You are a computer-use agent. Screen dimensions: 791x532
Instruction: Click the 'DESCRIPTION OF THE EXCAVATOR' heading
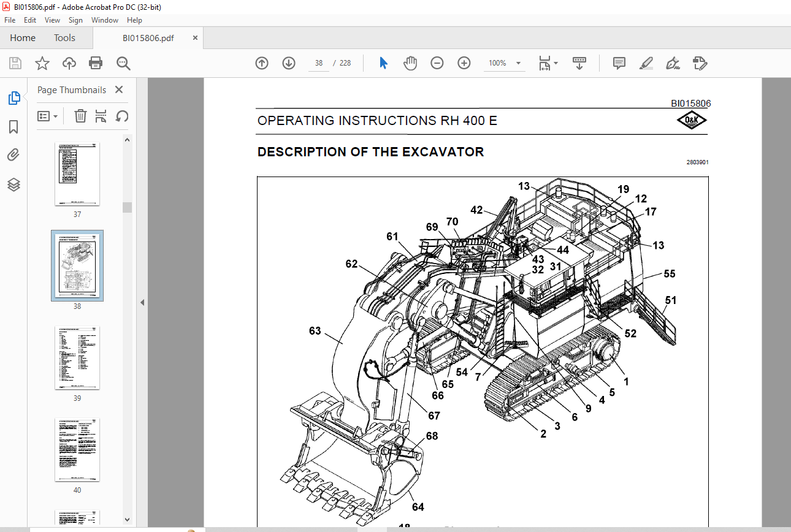coord(370,152)
